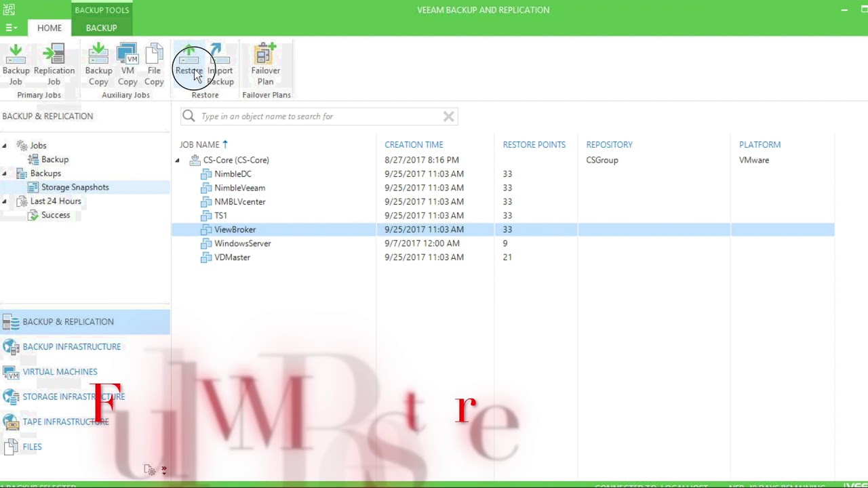Switch to the HOME ribbon tab
This screenshot has width=868, height=488.
pyautogui.click(x=50, y=28)
